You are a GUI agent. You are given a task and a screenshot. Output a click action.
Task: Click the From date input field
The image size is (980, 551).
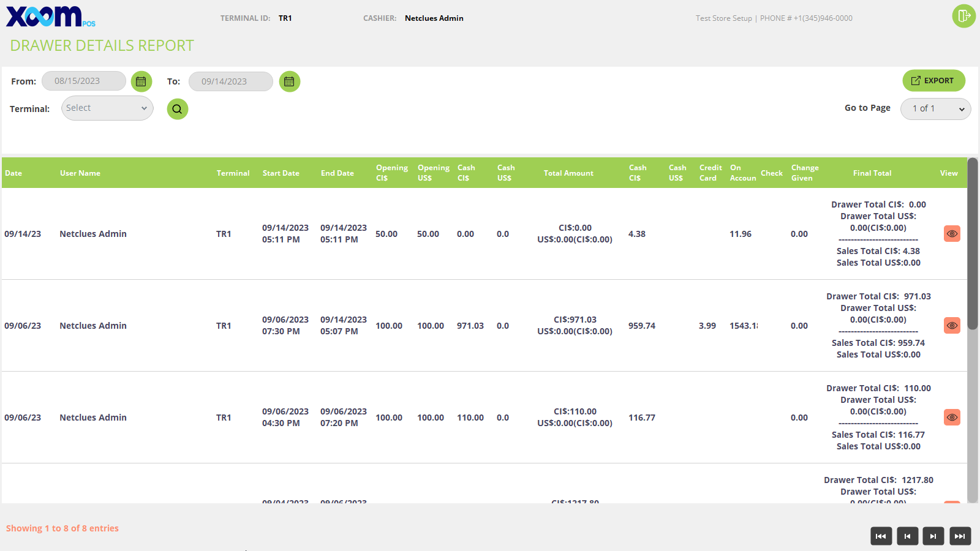[x=84, y=81]
